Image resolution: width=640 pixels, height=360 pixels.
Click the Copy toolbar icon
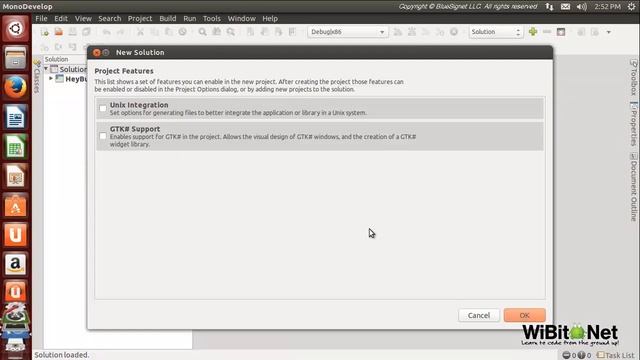[x=155, y=32]
